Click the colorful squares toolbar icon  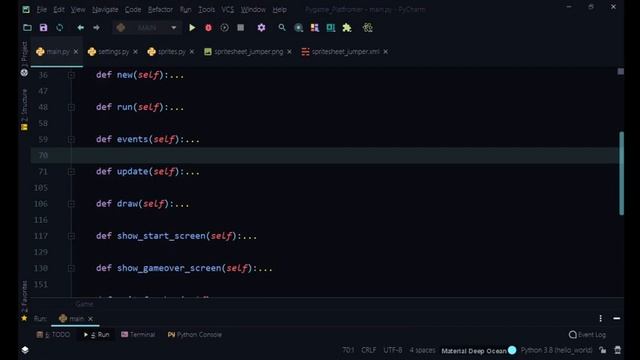(x=315, y=28)
